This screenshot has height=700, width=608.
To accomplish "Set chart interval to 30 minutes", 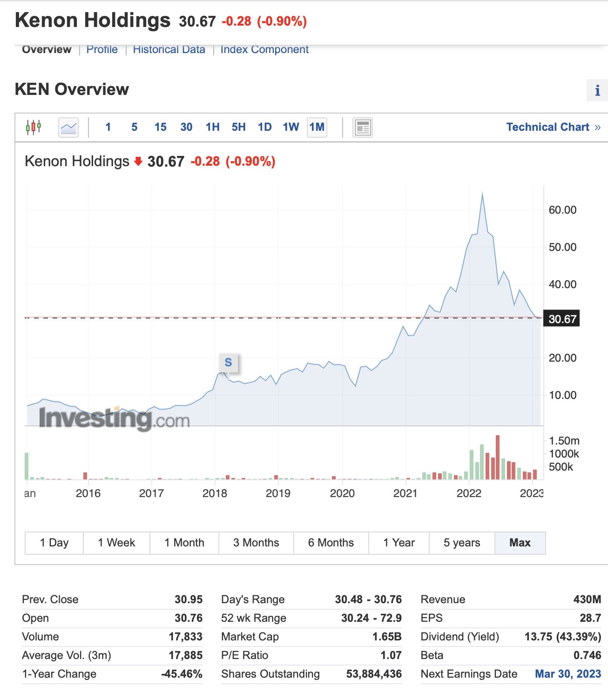I will click(187, 127).
